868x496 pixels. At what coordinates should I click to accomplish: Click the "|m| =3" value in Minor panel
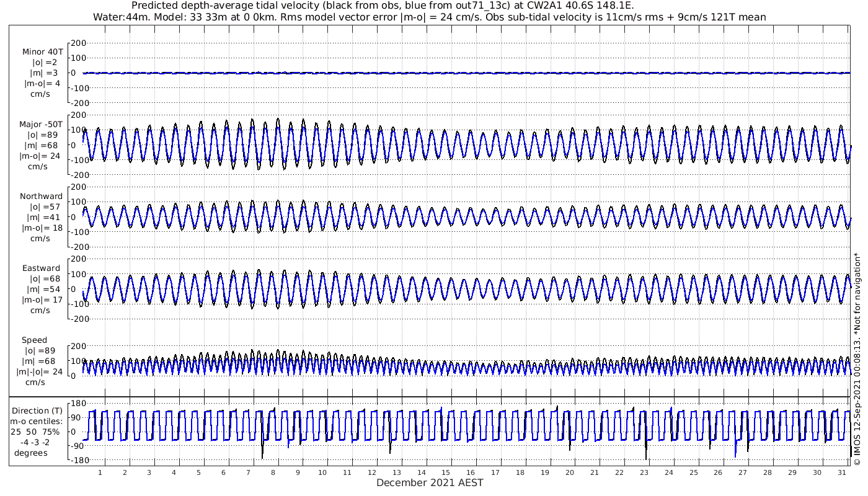44,73
